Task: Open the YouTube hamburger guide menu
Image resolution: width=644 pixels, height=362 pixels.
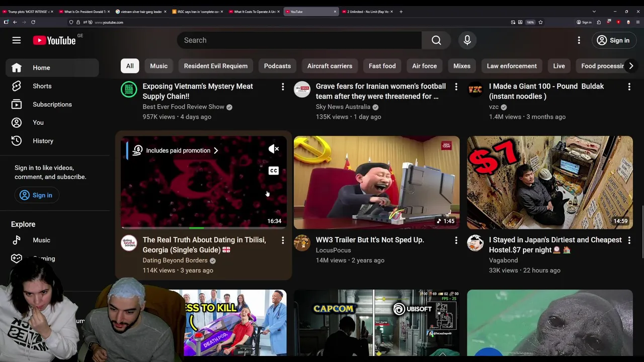Action: 17,40
